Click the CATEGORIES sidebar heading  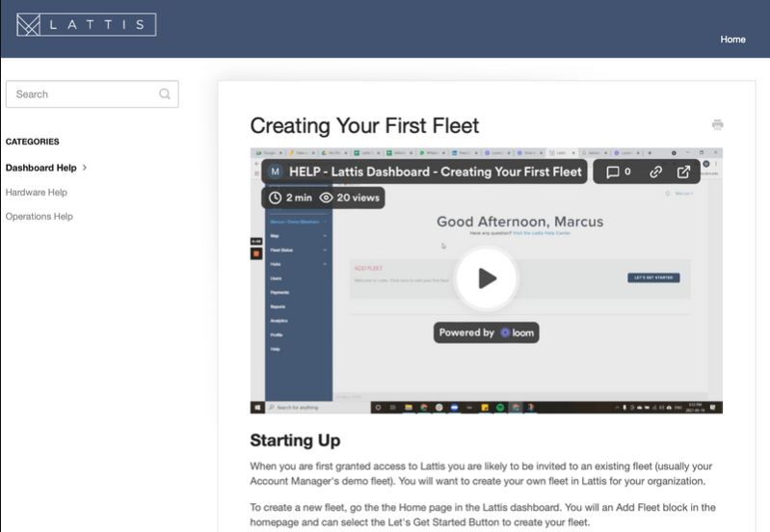coord(33,142)
